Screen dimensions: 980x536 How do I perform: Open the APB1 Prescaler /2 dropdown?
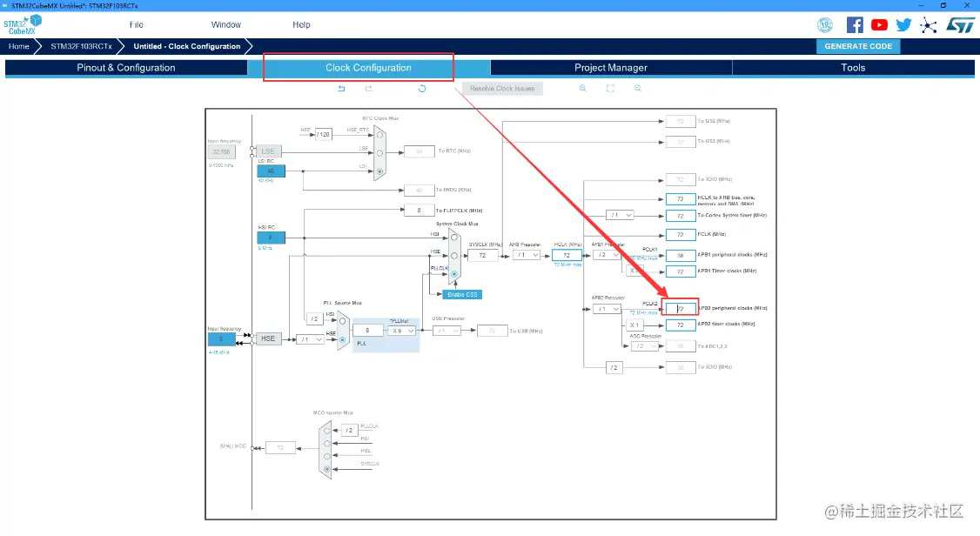pos(607,255)
